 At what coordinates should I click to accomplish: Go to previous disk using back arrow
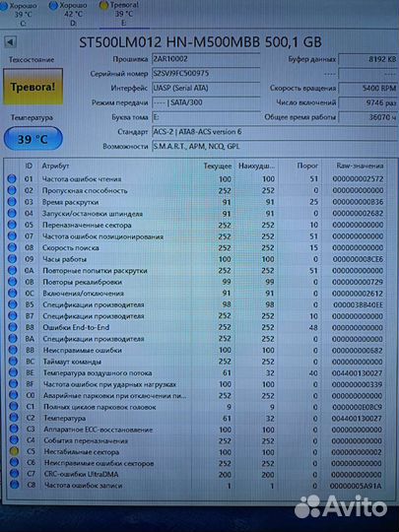pyautogui.click(x=10, y=42)
